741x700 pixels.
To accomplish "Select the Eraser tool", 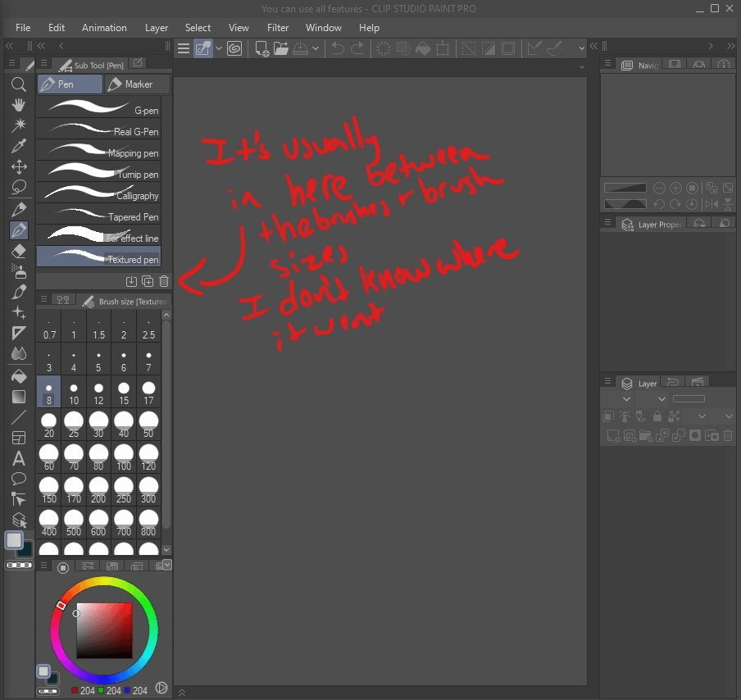I will [x=19, y=251].
